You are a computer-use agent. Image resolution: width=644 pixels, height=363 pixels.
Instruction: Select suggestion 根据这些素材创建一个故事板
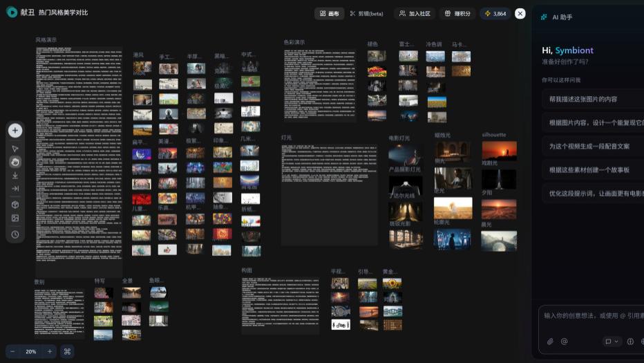[x=593, y=170]
